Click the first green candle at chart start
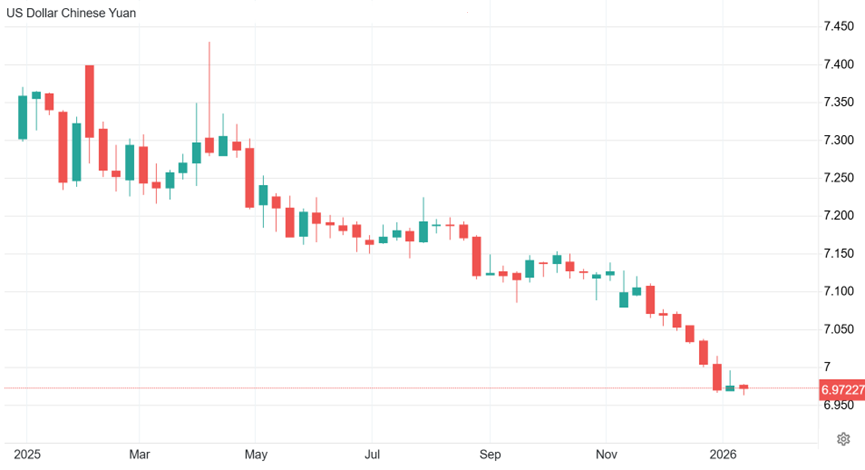The width and height of the screenshot is (865, 470). click(x=23, y=117)
